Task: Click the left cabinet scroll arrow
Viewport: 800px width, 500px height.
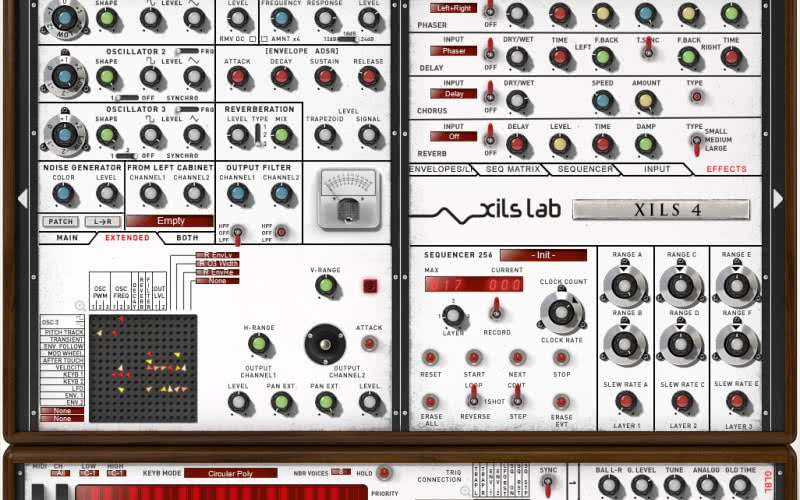Action: (22, 198)
